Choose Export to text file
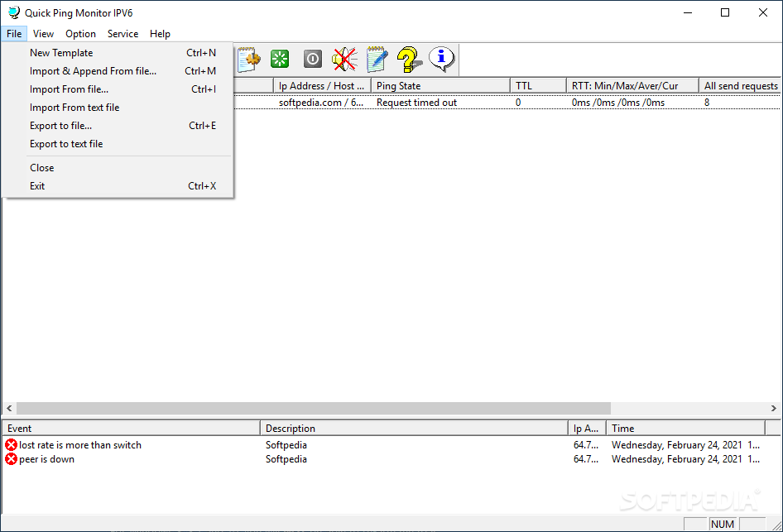 [x=118, y=144]
